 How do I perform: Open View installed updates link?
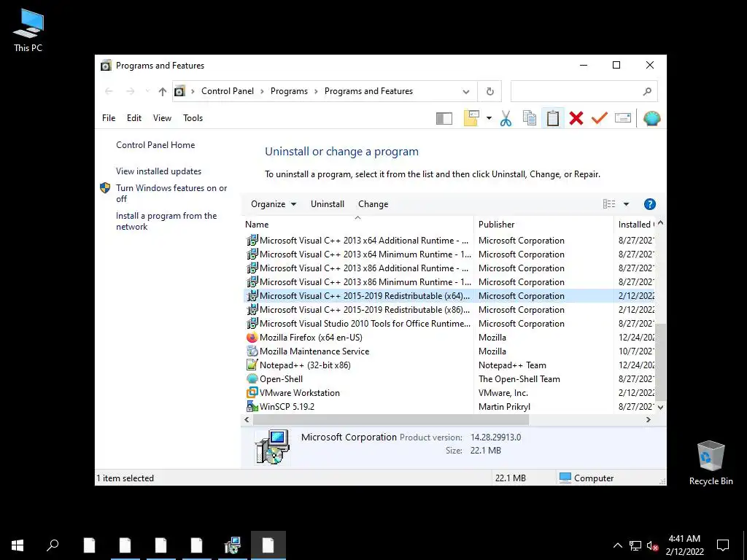[x=158, y=171]
